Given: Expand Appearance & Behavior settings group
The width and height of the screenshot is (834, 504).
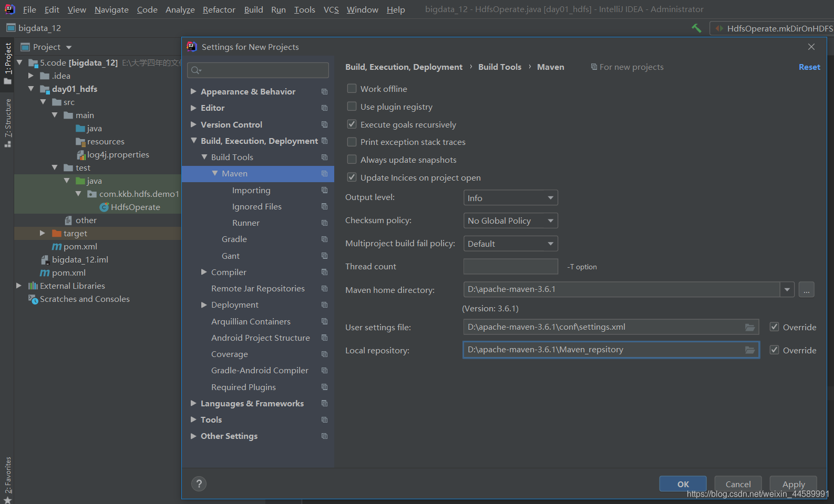Looking at the screenshot, I should tap(193, 91).
